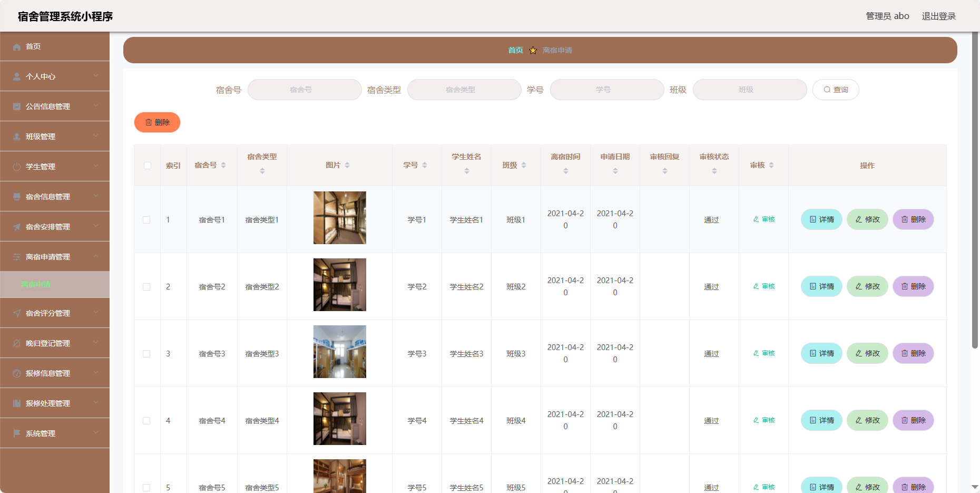The image size is (980, 493).
Task: Click 退出登录 to log out
Action: pyautogui.click(x=938, y=16)
